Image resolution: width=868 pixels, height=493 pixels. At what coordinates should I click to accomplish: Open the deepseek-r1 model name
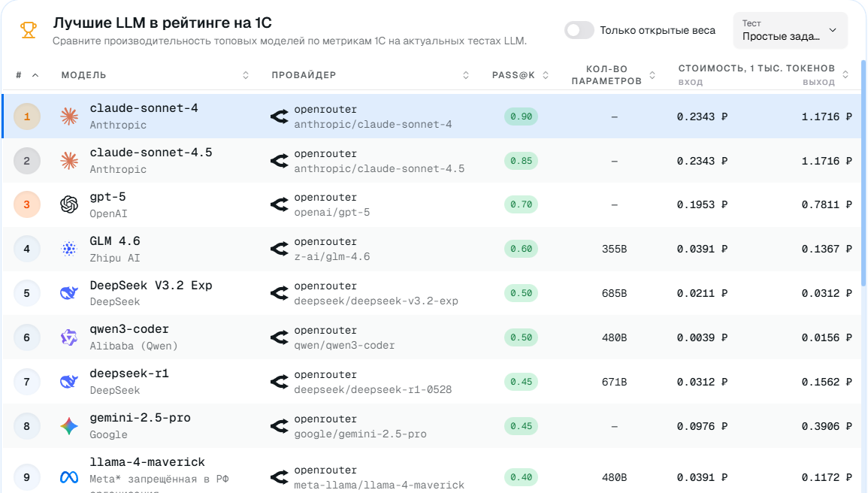[130, 374]
